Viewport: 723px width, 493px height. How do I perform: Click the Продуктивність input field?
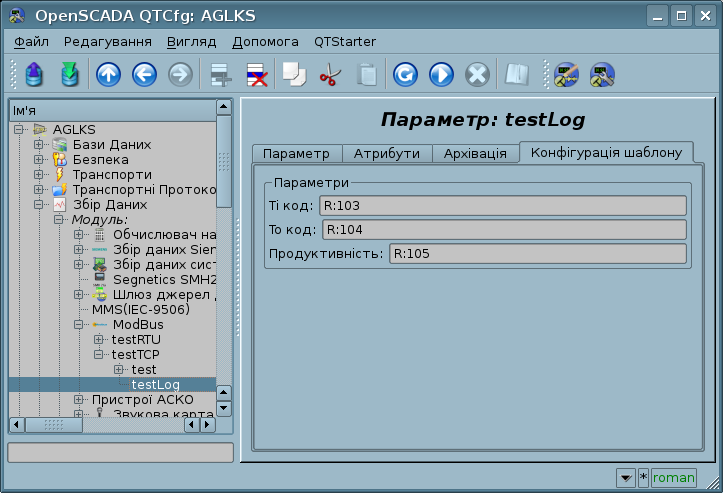537,253
